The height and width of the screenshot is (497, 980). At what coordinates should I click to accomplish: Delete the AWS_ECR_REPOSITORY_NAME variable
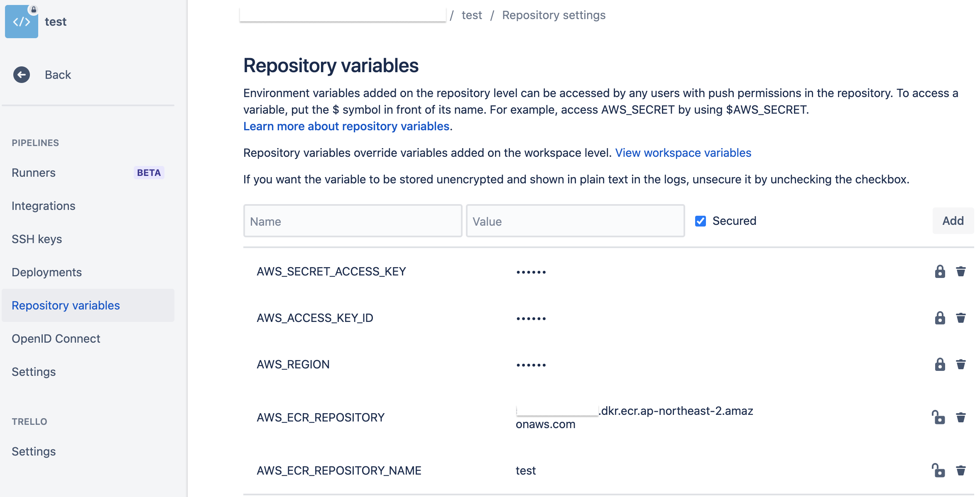[960, 470]
